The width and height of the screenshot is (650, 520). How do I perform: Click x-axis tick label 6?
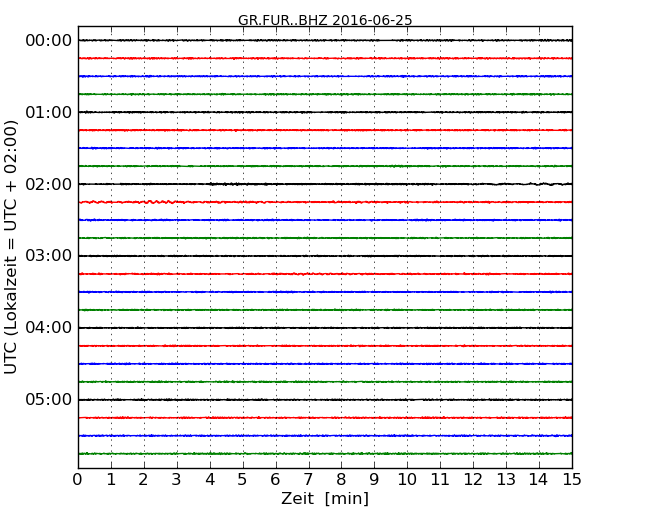(275, 479)
